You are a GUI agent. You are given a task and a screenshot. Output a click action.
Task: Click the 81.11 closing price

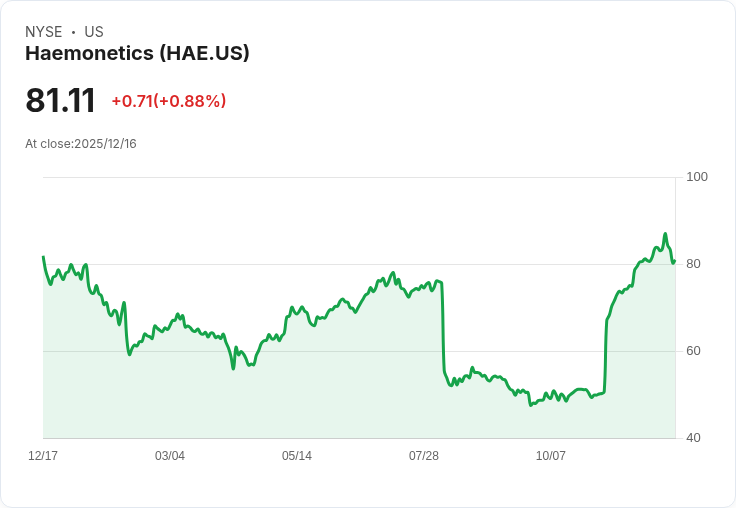[x=60, y=101]
